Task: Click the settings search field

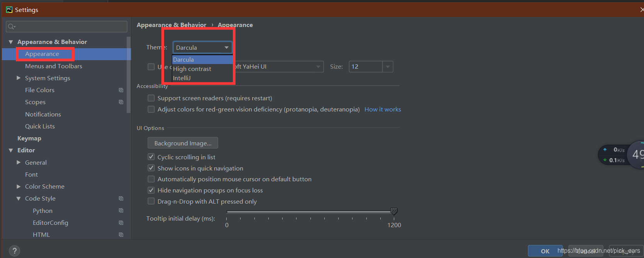Action: tap(66, 27)
